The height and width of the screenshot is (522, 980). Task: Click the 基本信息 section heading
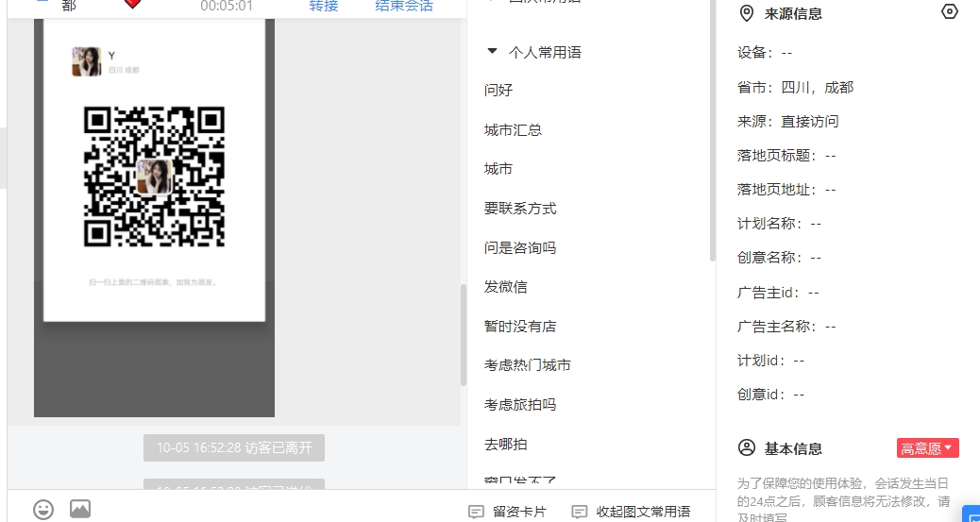(792, 448)
